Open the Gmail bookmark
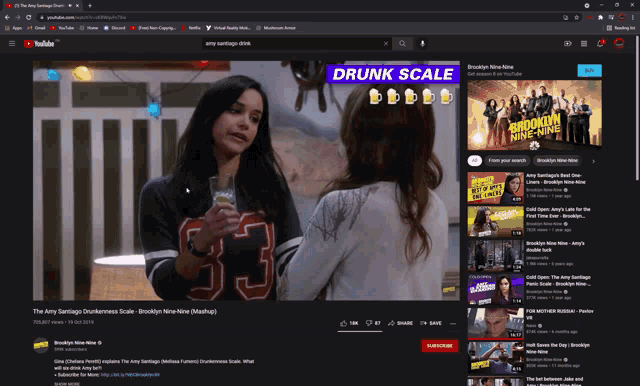640x386 pixels. [36, 28]
